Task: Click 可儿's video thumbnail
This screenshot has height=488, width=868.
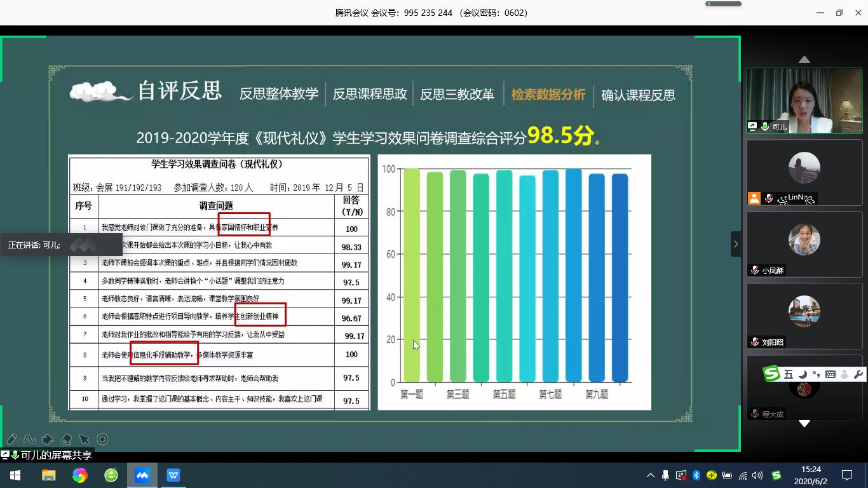Action: tap(804, 100)
